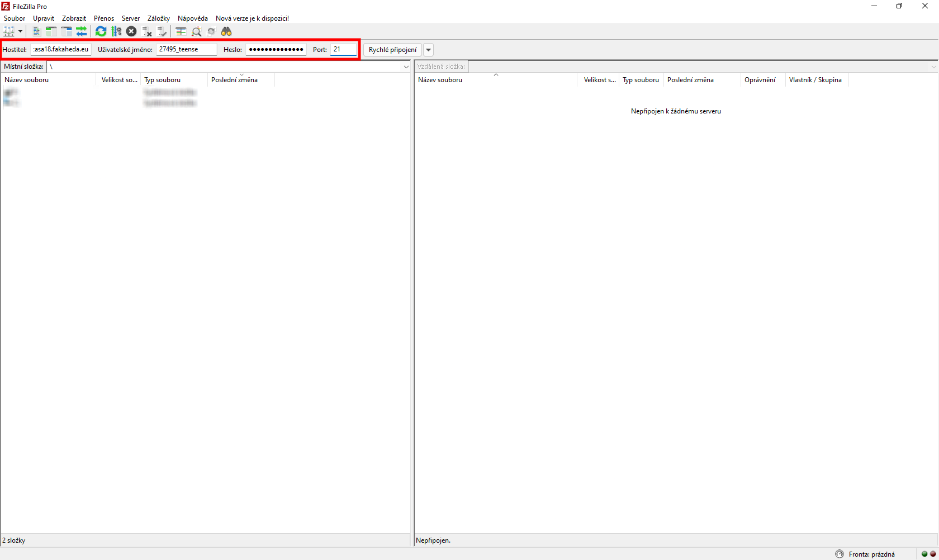939x560 pixels.
Task: Search for files with binoculars icon
Action: (226, 31)
